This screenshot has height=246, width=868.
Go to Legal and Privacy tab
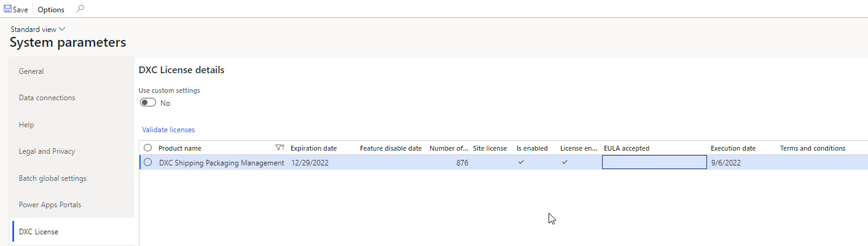coord(47,151)
